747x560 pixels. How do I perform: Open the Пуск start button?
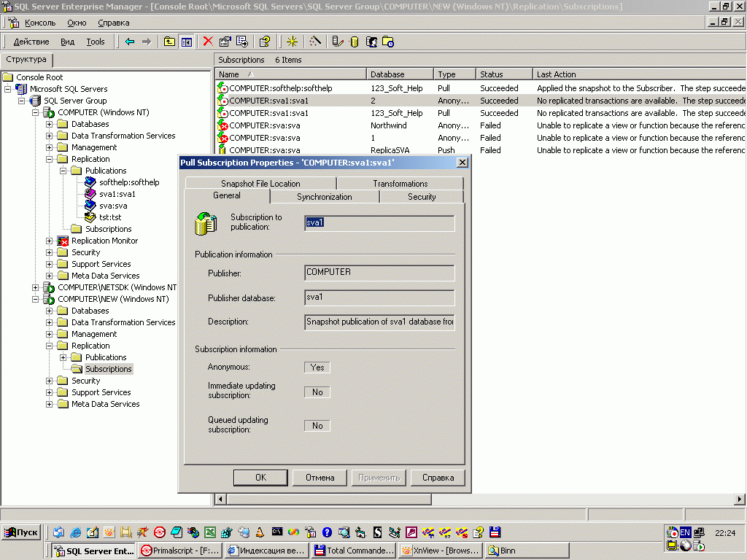pos(21,532)
